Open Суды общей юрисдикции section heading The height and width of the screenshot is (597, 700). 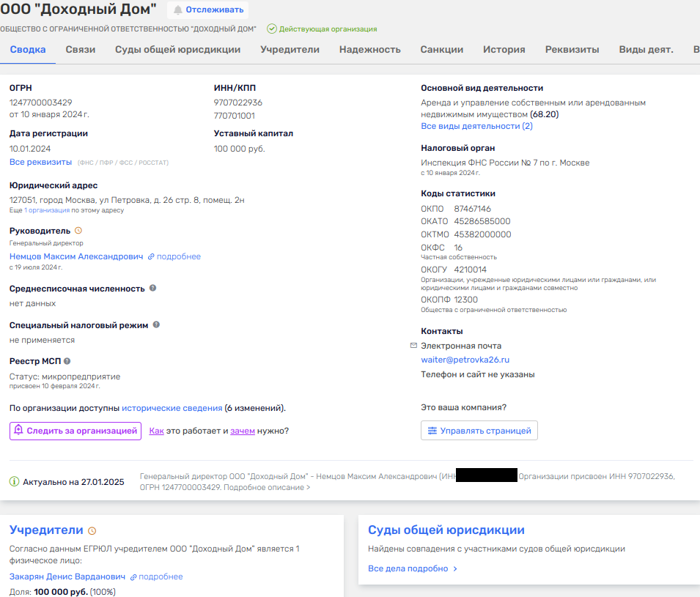446,530
